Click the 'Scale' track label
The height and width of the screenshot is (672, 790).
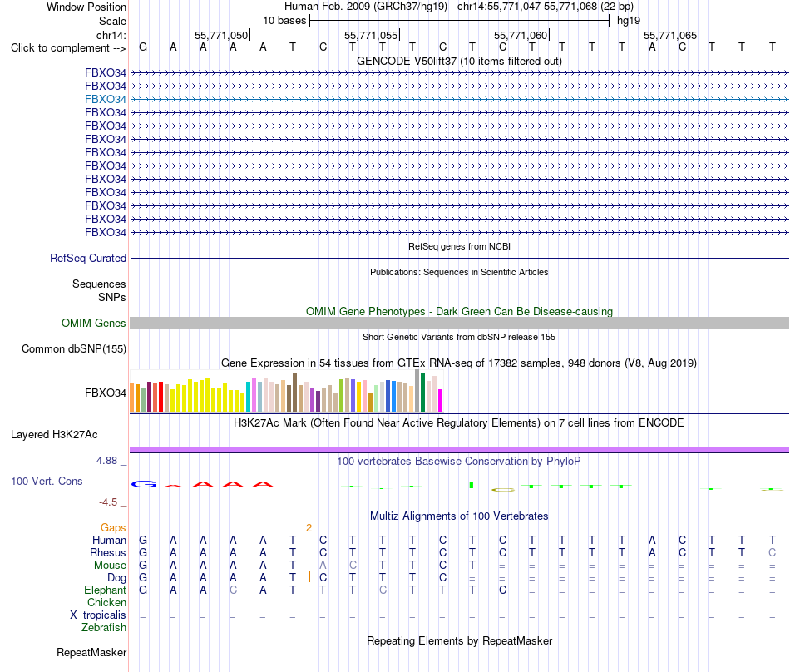(112, 21)
